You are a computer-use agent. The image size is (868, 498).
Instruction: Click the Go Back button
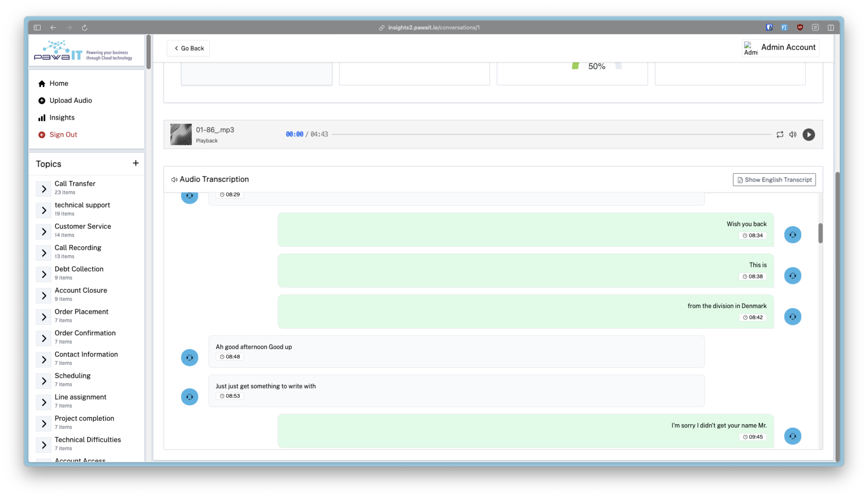coord(189,48)
